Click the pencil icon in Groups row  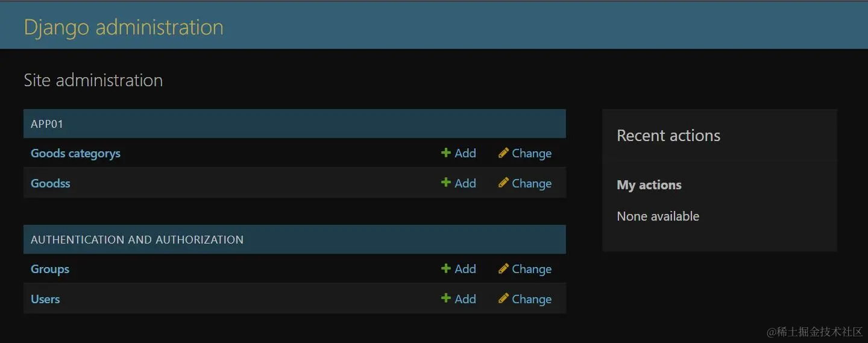tap(503, 269)
